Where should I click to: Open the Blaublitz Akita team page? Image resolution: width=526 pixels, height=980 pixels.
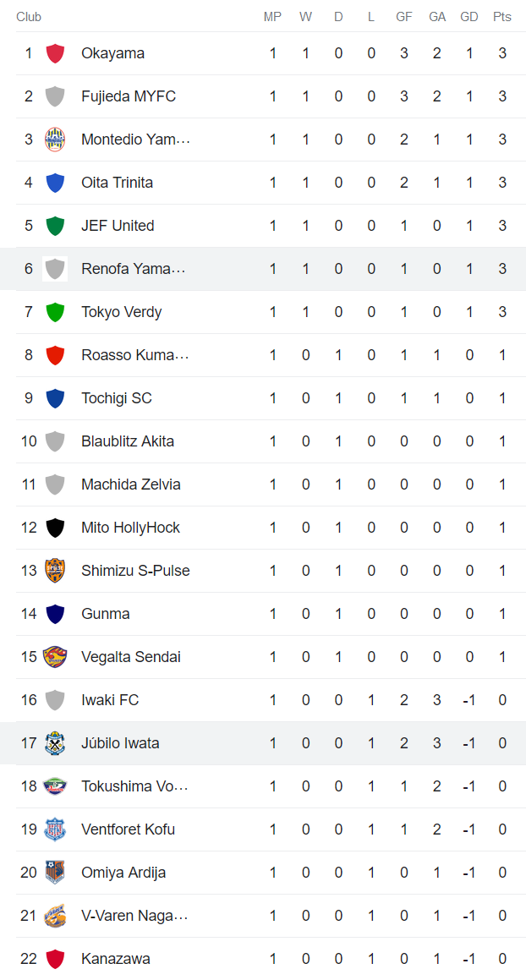pos(128,441)
